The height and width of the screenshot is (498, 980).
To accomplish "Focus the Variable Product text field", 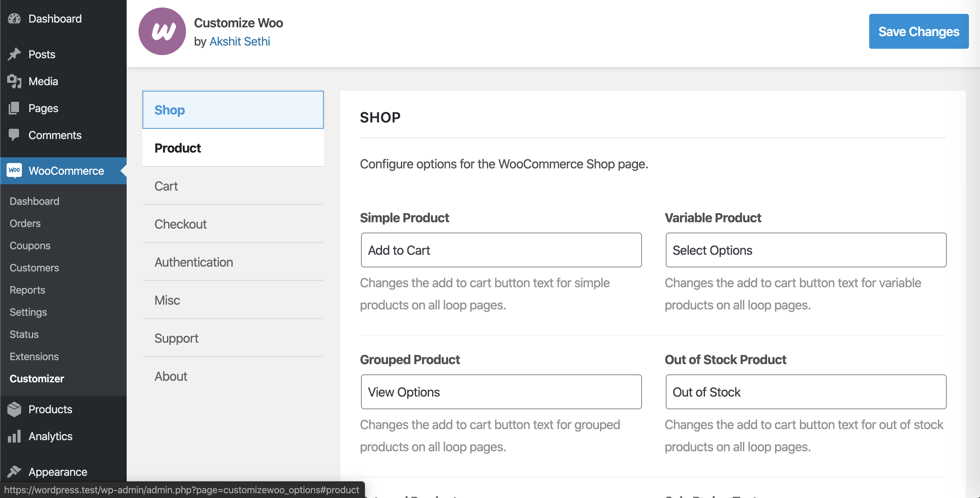I will (806, 250).
